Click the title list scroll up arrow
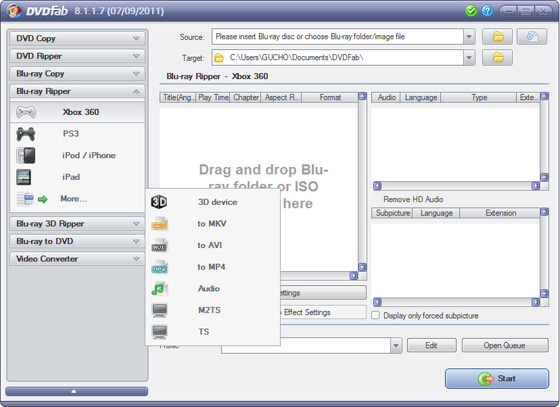This screenshot has height=407, width=560. point(362,96)
